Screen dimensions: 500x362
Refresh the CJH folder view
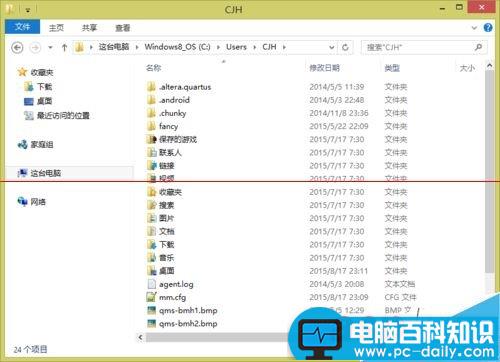coord(345,47)
